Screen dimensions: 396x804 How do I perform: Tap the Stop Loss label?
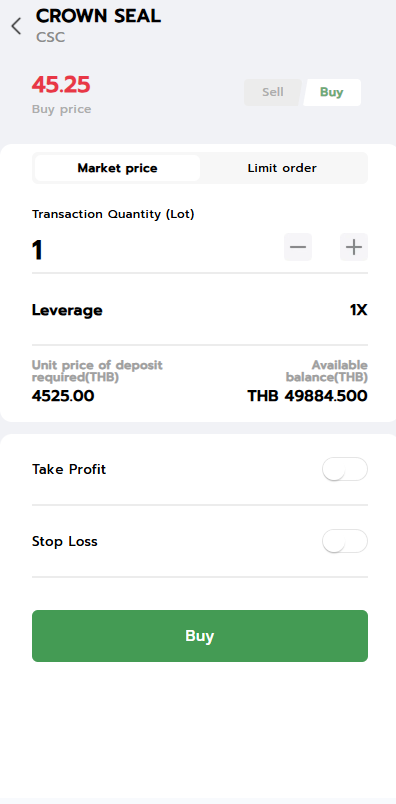coord(65,541)
